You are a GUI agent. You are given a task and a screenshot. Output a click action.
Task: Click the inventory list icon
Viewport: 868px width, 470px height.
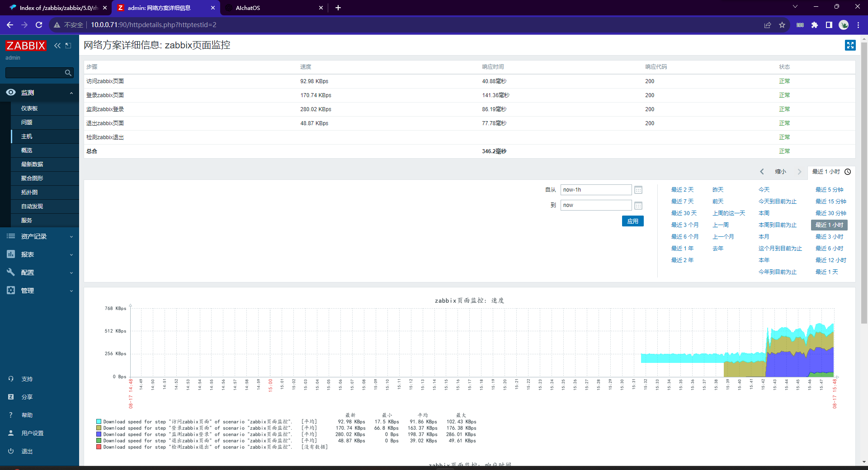[11, 236]
